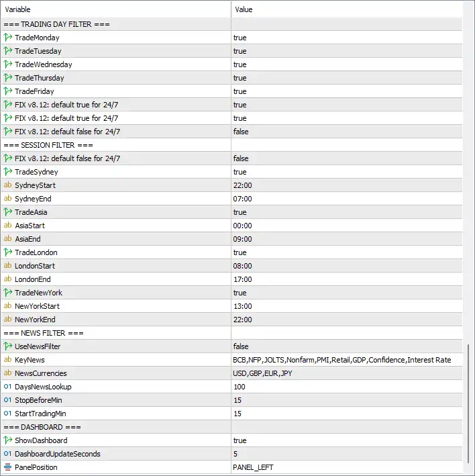Click the boolean icon beside TradeTuesday
The width and height of the screenshot is (475, 476).
pyautogui.click(x=8, y=51)
